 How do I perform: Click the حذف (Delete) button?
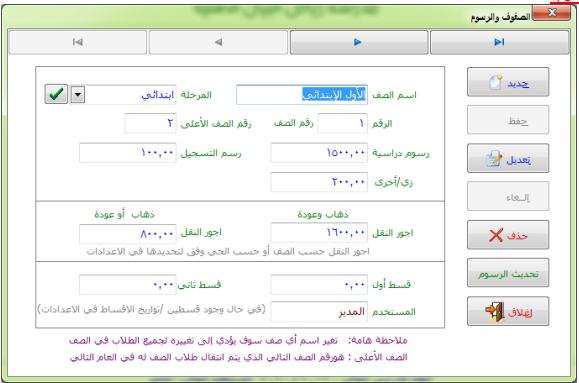click(x=508, y=235)
